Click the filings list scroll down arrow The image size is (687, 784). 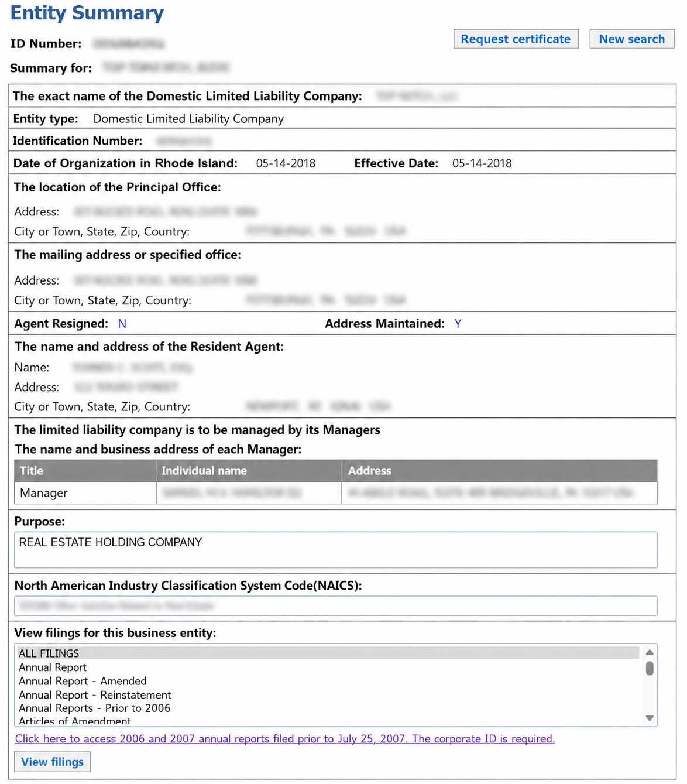[650, 718]
